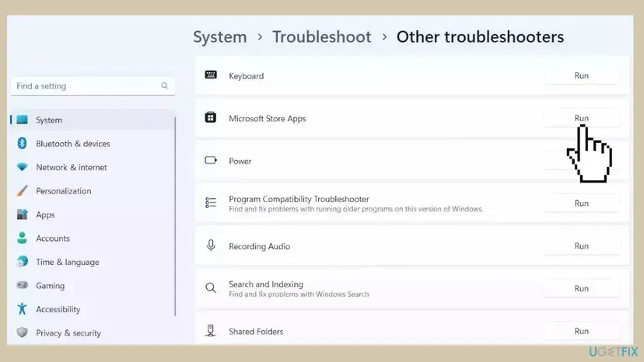Click the Power troubleshooter label
This screenshot has width=644, height=362.
coord(240,161)
